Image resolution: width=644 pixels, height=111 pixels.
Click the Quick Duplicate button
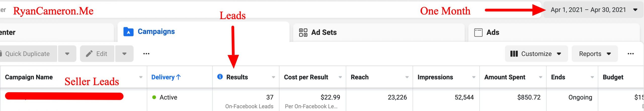(27, 54)
